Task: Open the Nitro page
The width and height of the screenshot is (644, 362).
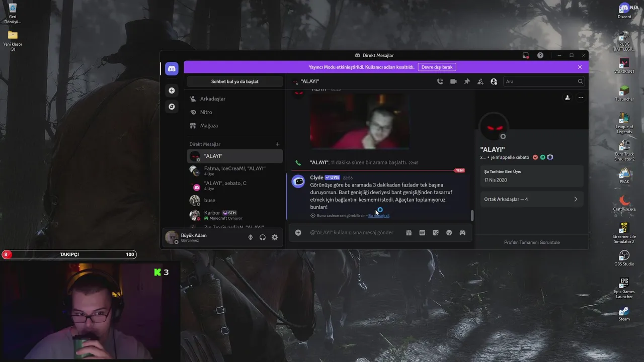Action: (234, 112)
